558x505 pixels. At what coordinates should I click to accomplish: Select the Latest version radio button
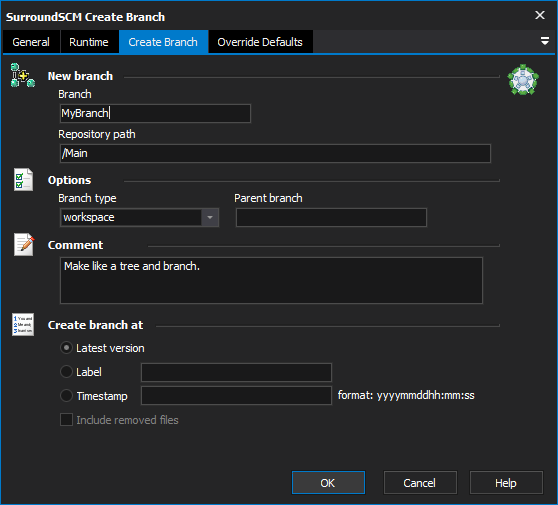[67, 348]
